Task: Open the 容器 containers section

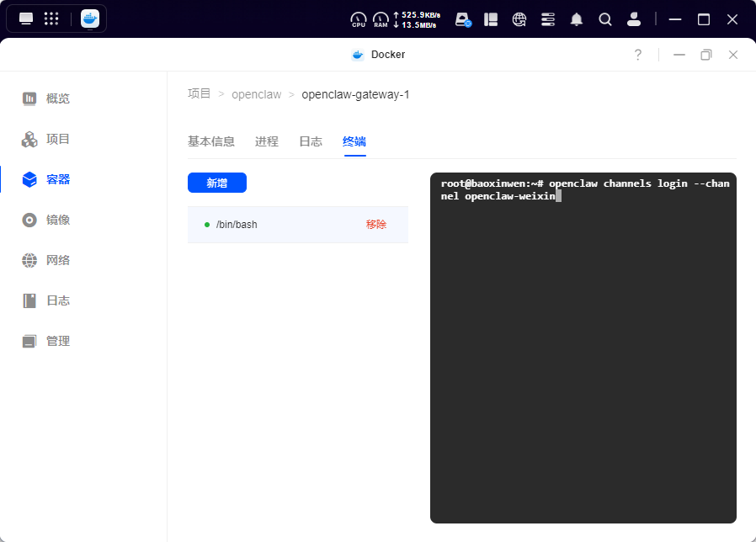Action: click(x=54, y=179)
